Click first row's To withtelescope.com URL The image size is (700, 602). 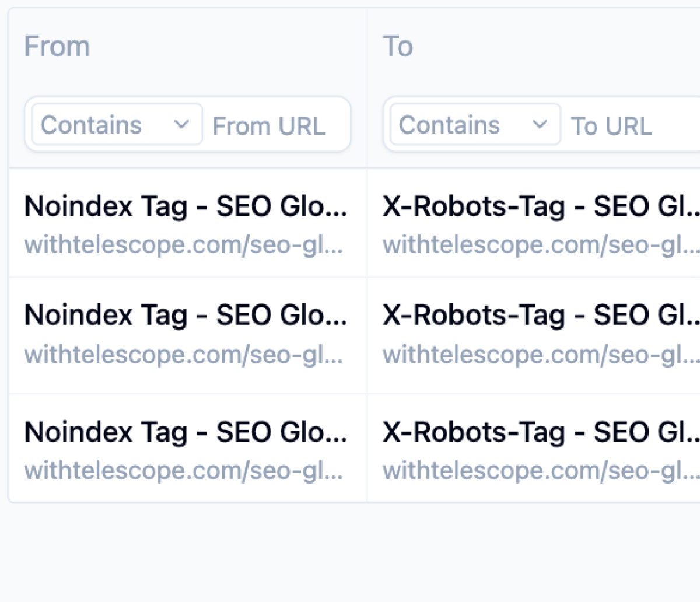point(540,245)
